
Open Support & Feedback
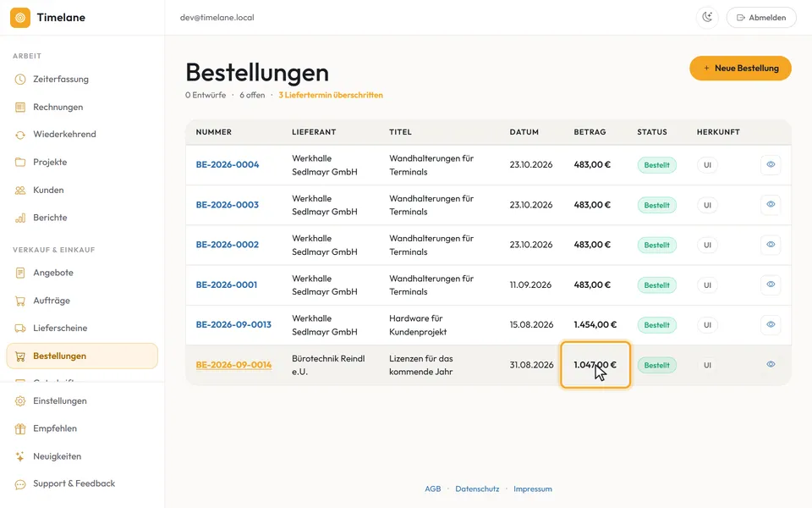pos(82,483)
